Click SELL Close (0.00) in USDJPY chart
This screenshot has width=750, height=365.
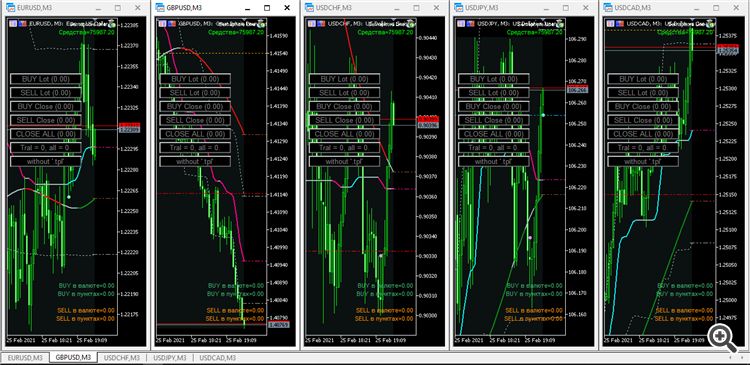click(x=494, y=120)
